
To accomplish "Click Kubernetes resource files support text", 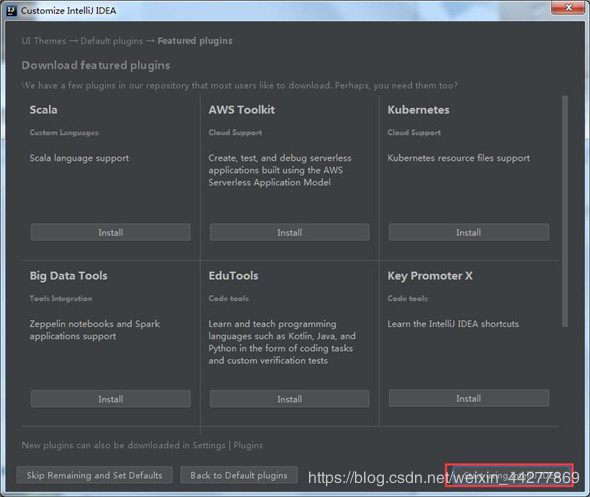I will (459, 158).
